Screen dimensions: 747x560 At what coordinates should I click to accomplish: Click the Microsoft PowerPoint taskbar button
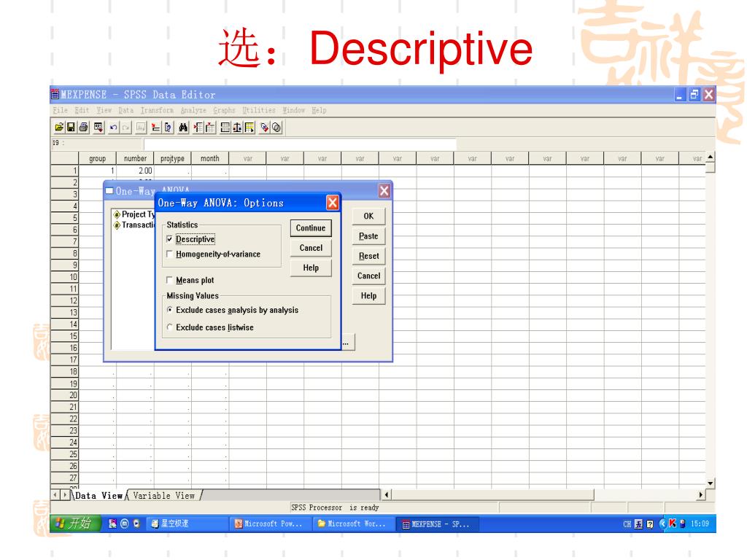coord(269,524)
